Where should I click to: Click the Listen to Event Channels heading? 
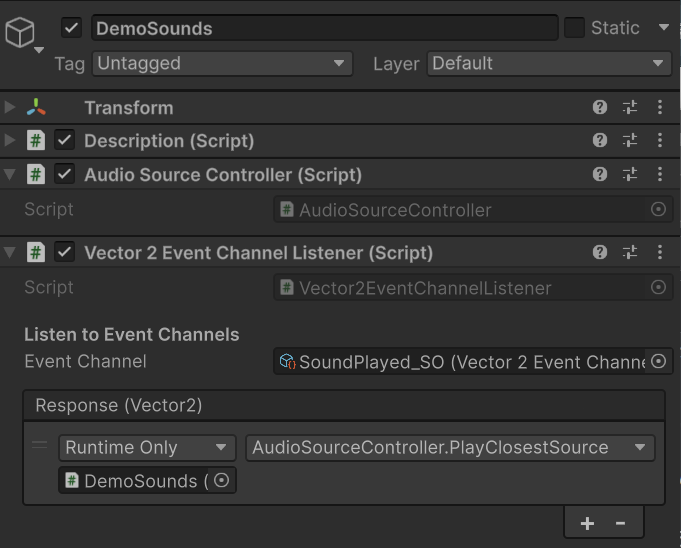[x=132, y=334]
